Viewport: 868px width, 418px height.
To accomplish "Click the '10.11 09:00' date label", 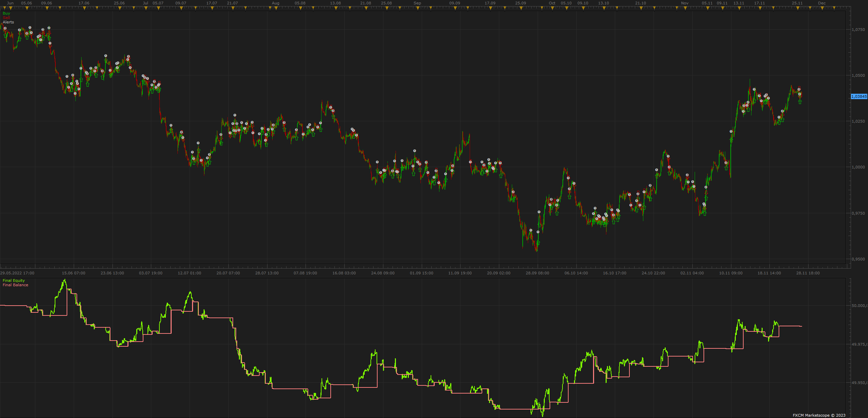I will coord(731,273).
